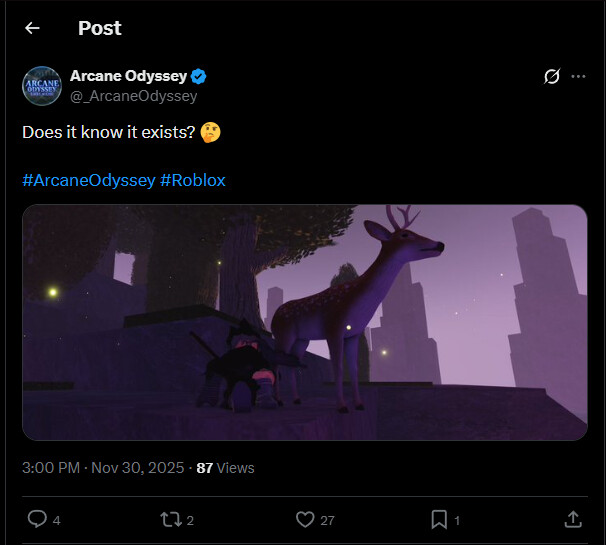606x545 pixels.
Task: Like the post with the heart icon
Action: tap(306, 519)
